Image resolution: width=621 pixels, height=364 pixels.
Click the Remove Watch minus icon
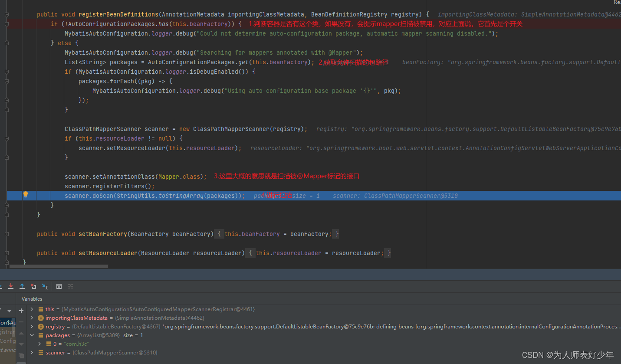(x=21, y=322)
